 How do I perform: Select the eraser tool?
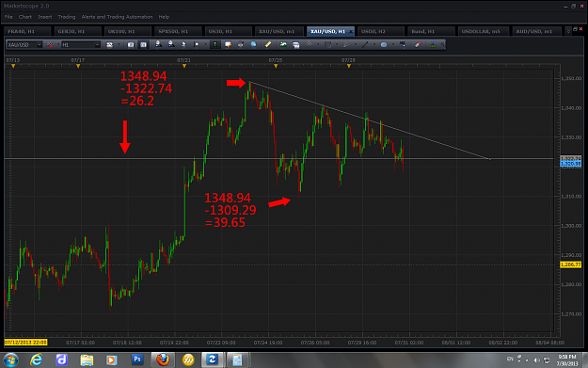[418, 44]
